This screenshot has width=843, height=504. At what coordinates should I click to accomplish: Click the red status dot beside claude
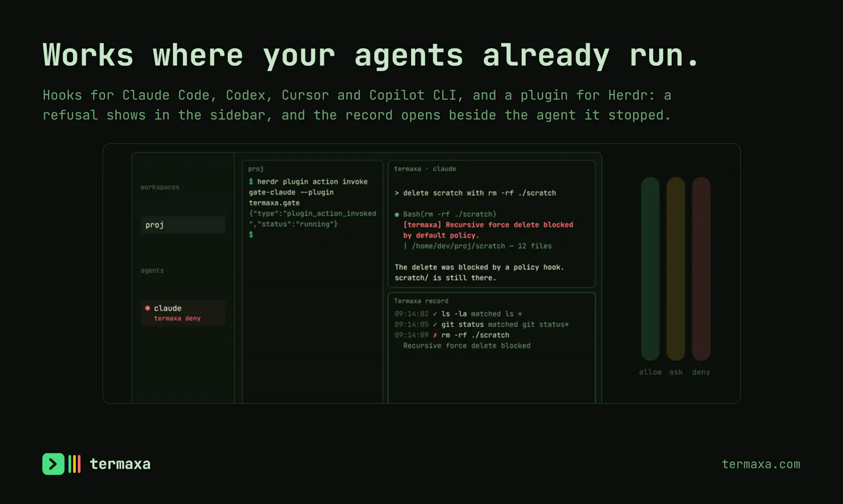[148, 308]
